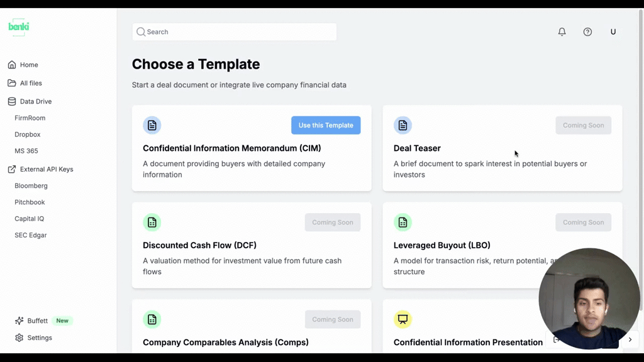
Task: Select Bloomberg API key entry
Action: pyautogui.click(x=31, y=185)
